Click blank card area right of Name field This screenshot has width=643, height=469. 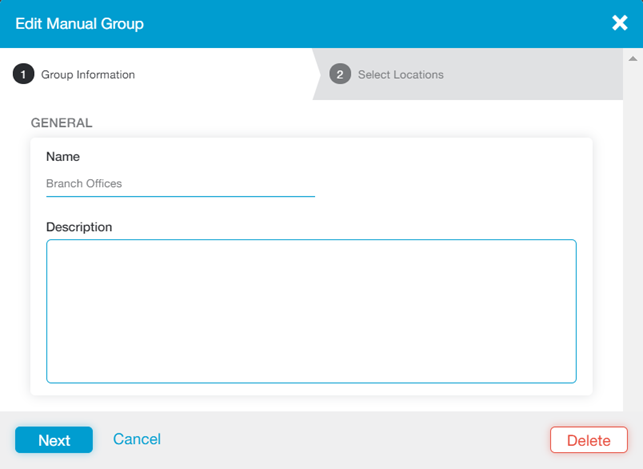pyautogui.click(x=450, y=180)
